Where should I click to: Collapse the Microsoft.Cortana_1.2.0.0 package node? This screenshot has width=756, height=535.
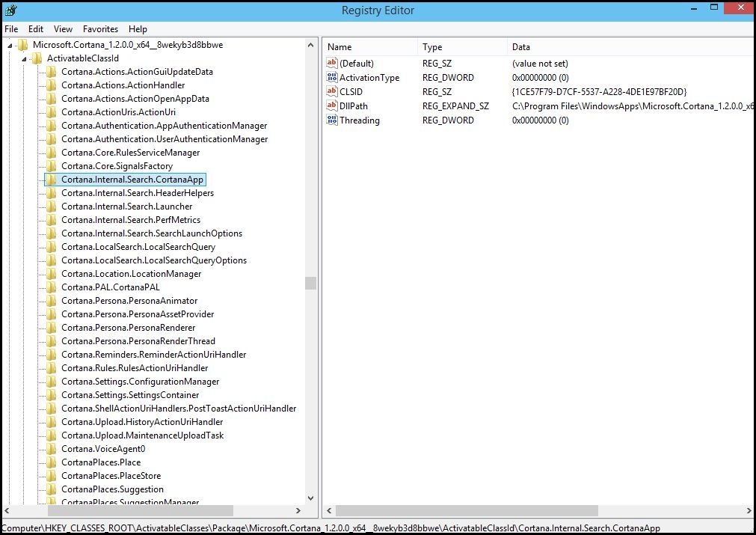pyautogui.click(x=10, y=46)
